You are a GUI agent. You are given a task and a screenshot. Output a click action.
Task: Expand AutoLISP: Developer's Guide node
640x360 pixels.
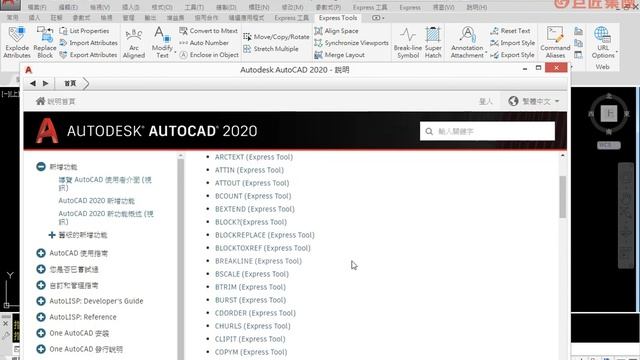coord(41,301)
